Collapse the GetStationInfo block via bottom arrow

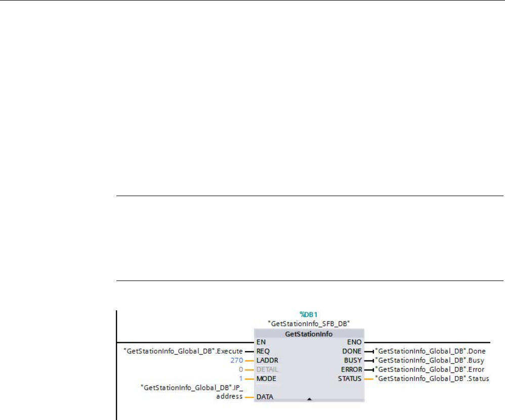[309, 399]
